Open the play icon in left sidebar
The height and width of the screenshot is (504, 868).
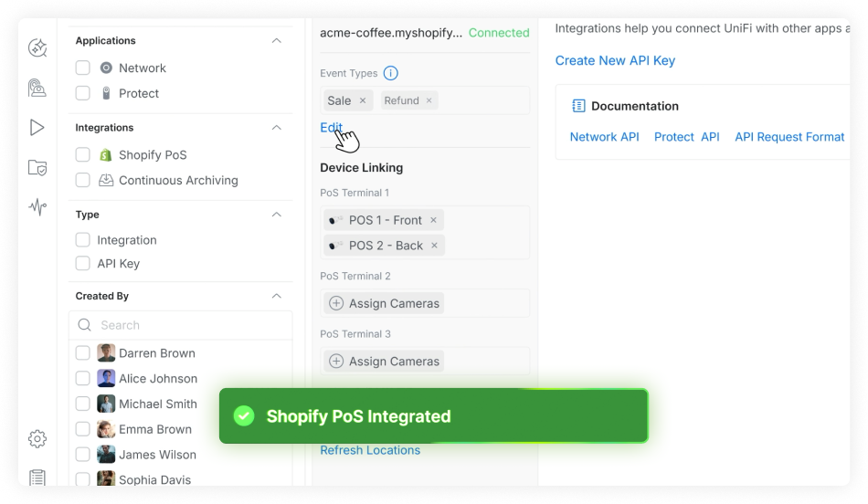coord(37,128)
